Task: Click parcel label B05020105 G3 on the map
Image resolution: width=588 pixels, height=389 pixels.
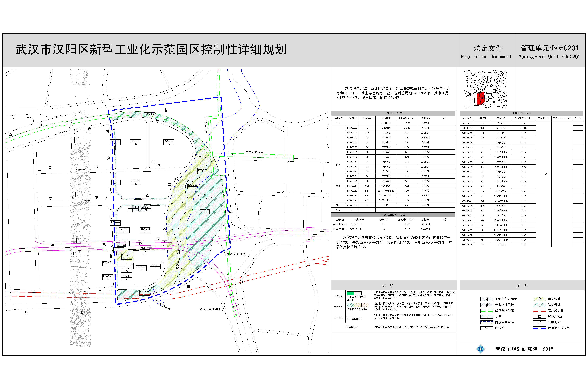Action: pyautogui.click(x=204, y=212)
